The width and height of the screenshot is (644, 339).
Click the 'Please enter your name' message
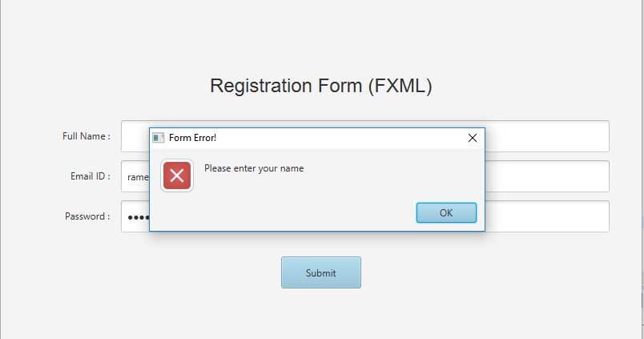[x=254, y=168]
